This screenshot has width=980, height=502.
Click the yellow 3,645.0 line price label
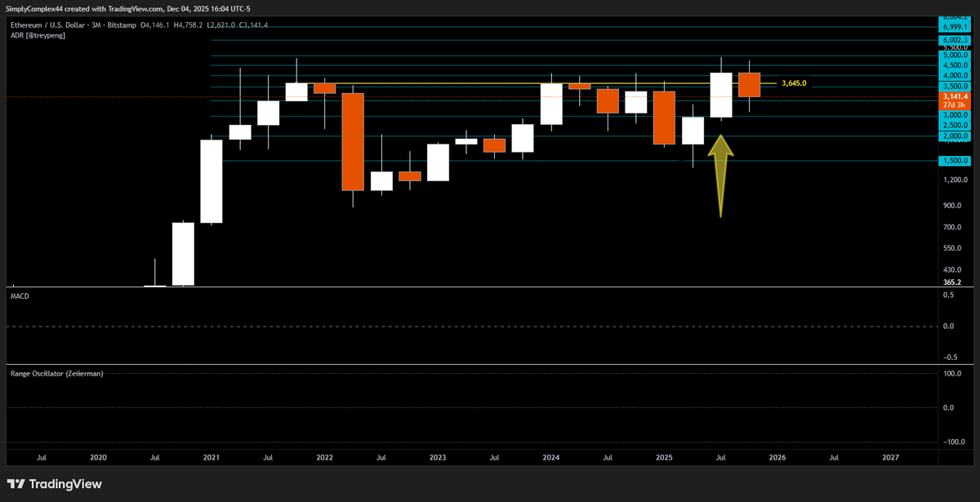pos(795,83)
